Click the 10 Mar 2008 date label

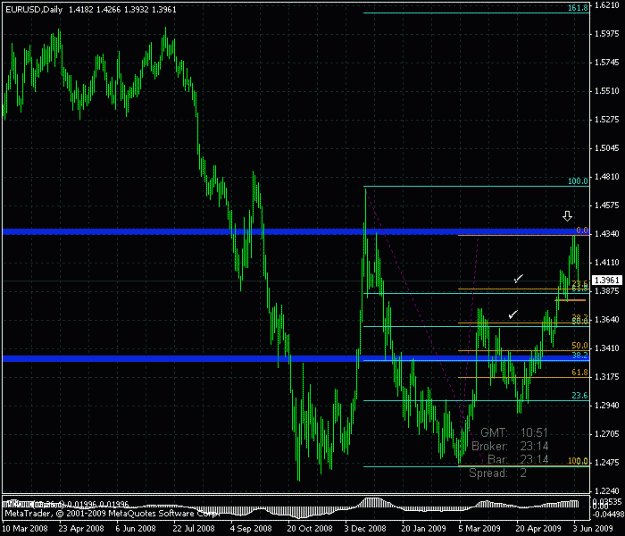[25, 529]
